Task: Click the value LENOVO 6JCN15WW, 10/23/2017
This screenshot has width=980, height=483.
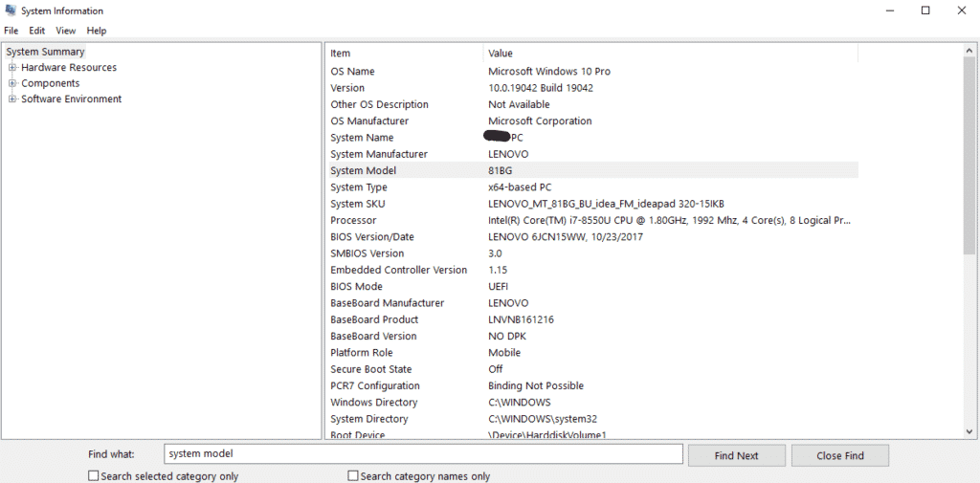Action: click(x=566, y=237)
